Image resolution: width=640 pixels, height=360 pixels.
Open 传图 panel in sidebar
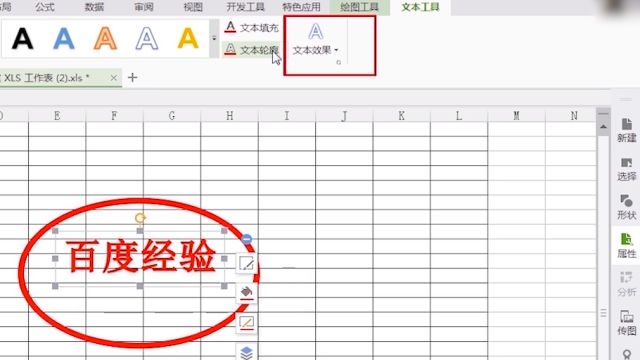pos(627,323)
